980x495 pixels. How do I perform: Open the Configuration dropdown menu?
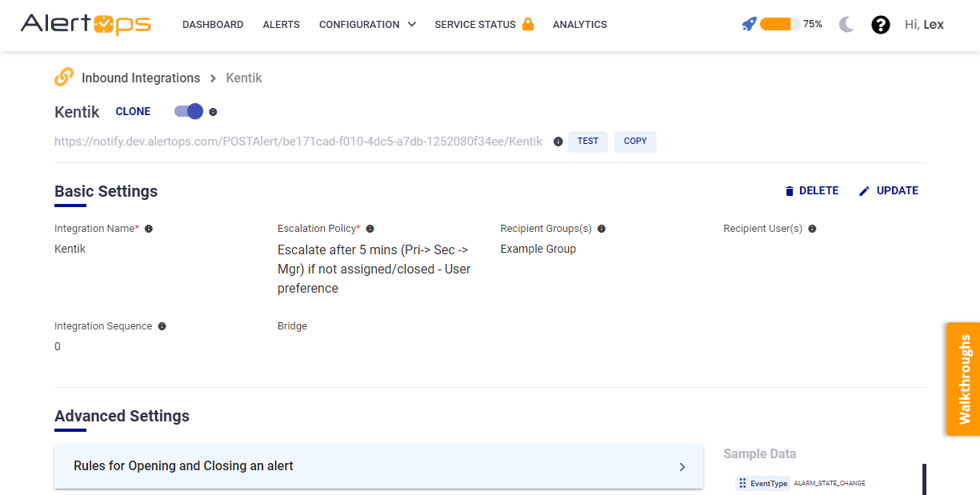367,25
